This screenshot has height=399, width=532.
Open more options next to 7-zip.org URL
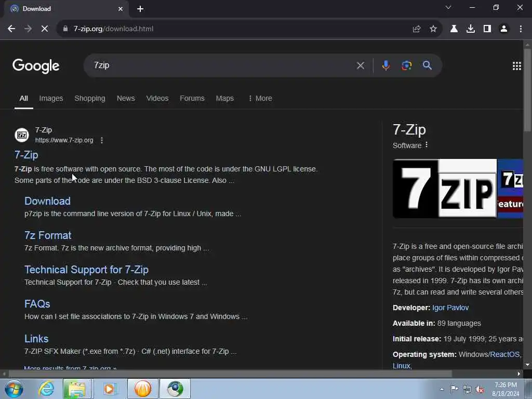coord(102,140)
